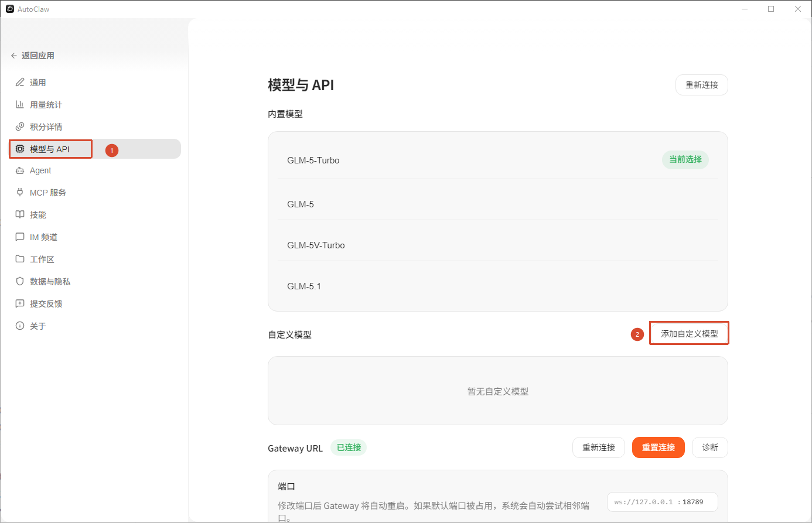812x523 pixels.
Task: Open the 工作区 settings
Action: [x=95, y=259]
